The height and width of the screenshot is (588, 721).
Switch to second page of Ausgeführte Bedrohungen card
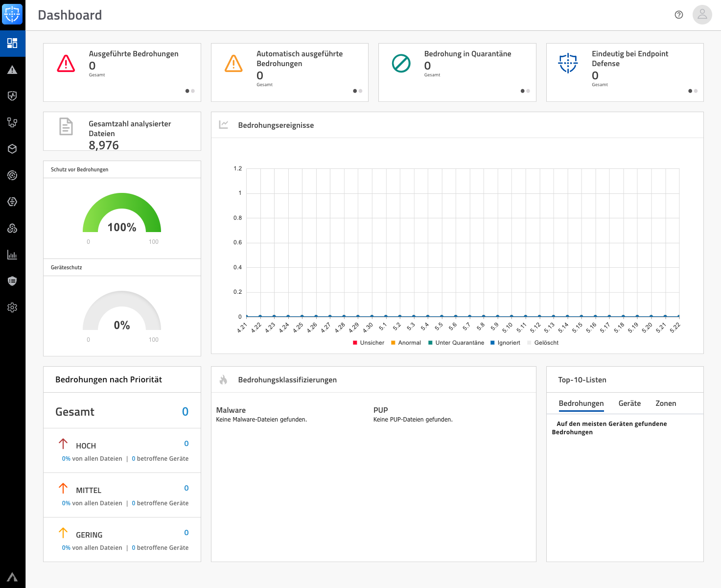tap(193, 91)
